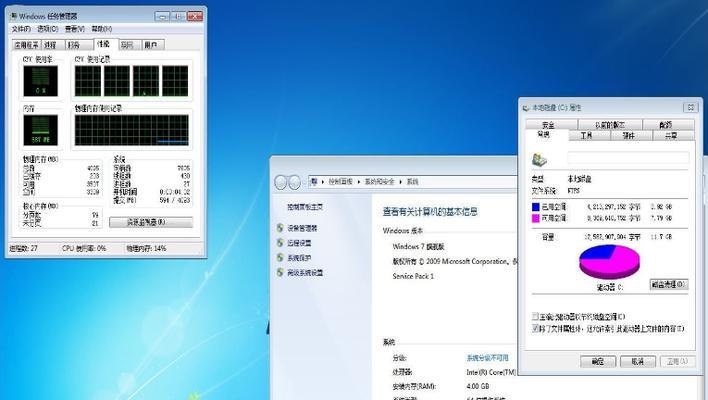Toggle the compress drive checkbox
708x400 pixels.
[535, 316]
